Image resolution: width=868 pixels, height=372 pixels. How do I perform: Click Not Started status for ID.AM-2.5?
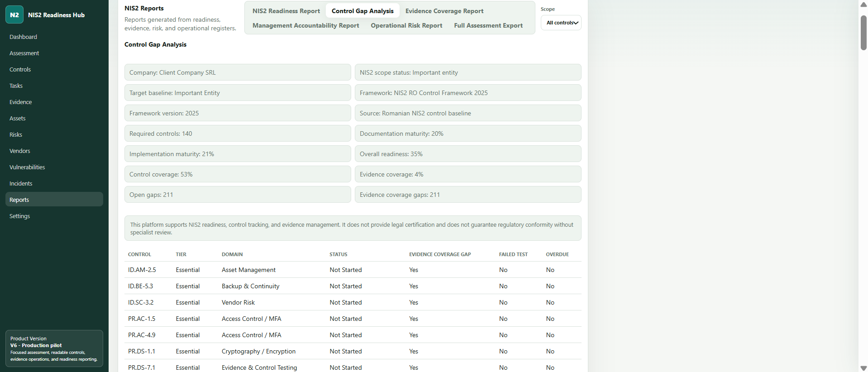pos(346,270)
